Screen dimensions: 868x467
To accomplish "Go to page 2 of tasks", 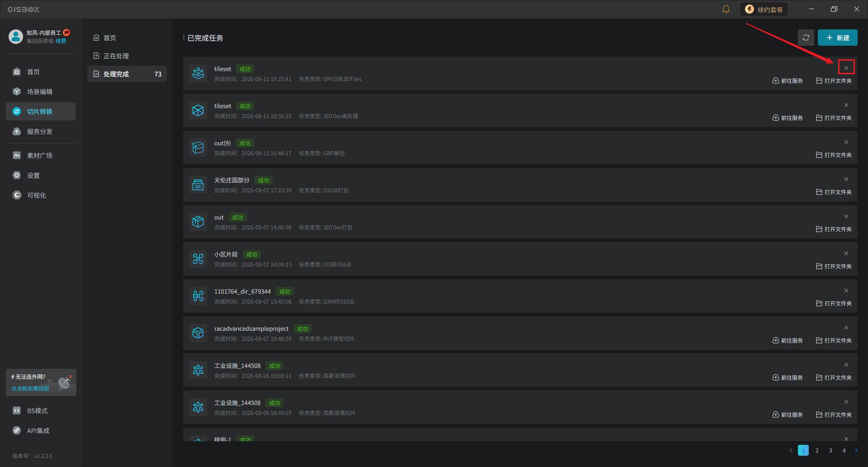I will point(817,450).
